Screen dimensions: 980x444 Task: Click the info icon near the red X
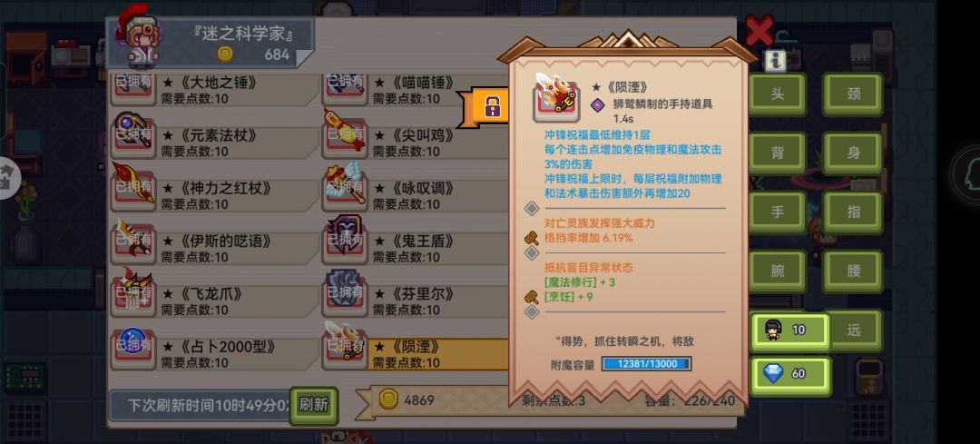pyautogui.click(x=775, y=61)
